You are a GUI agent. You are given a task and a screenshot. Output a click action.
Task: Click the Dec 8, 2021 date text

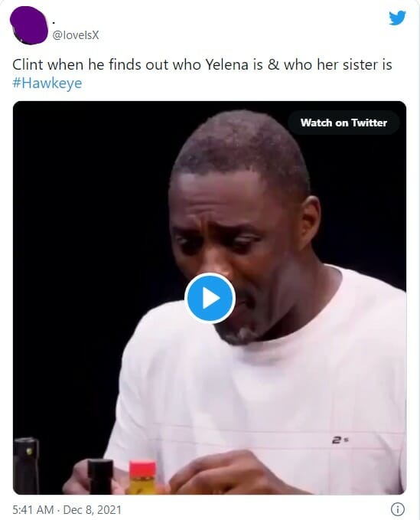[92, 509]
